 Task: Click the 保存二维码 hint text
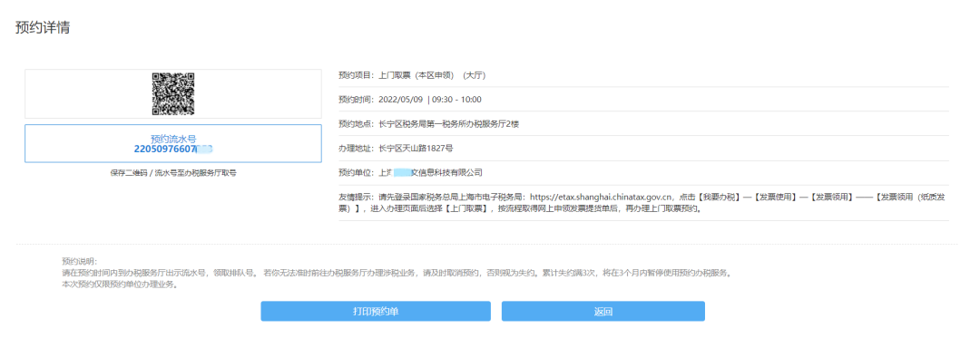173,173
